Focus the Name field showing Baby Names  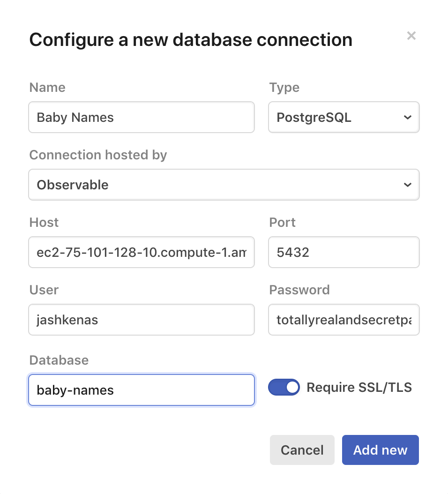142,117
